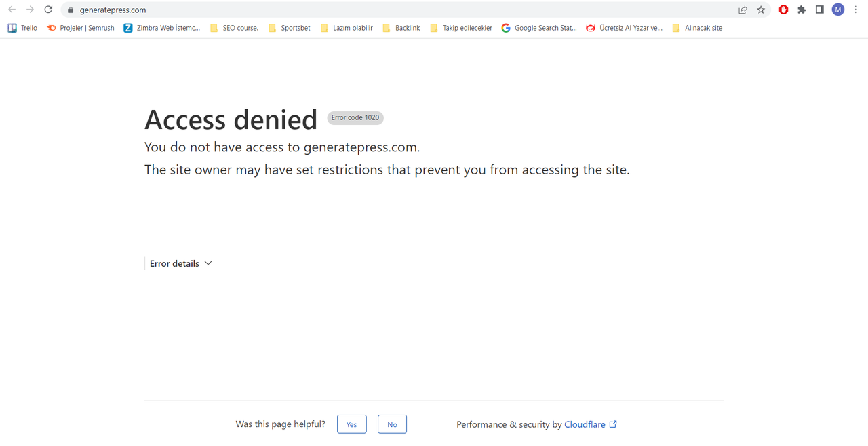Click the Access denied heading
The height and width of the screenshot is (446, 868).
tap(231, 119)
